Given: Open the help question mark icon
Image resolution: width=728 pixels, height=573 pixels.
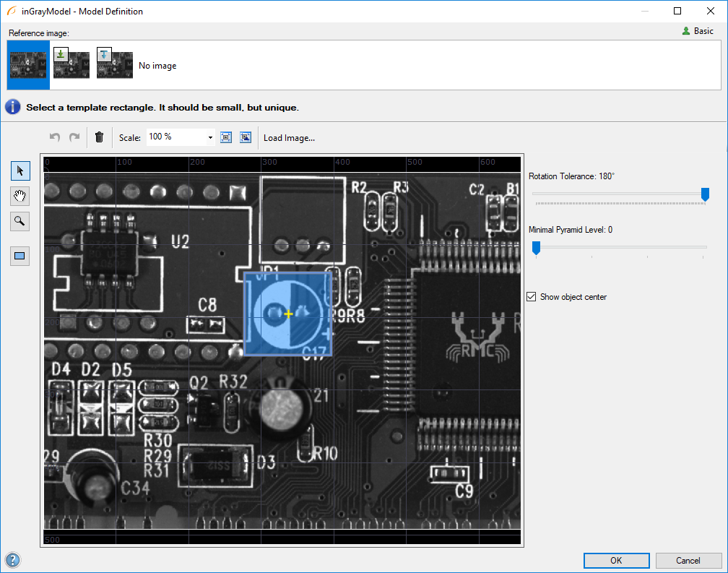Looking at the screenshot, I should 13,560.
